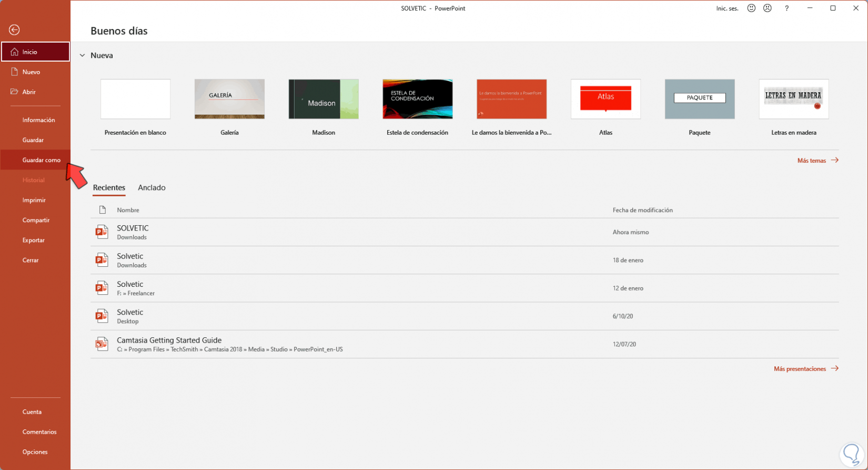The width and height of the screenshot is (868, 470).
Task: Click the file icon for Solvetic in Desktop
Action: [102, 316]
